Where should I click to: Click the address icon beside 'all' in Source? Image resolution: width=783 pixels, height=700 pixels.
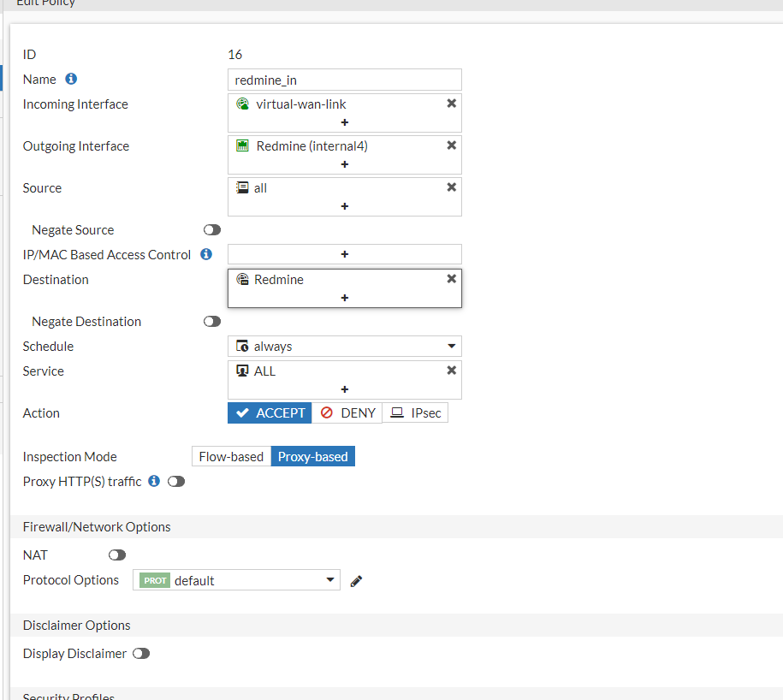(242, 187)
